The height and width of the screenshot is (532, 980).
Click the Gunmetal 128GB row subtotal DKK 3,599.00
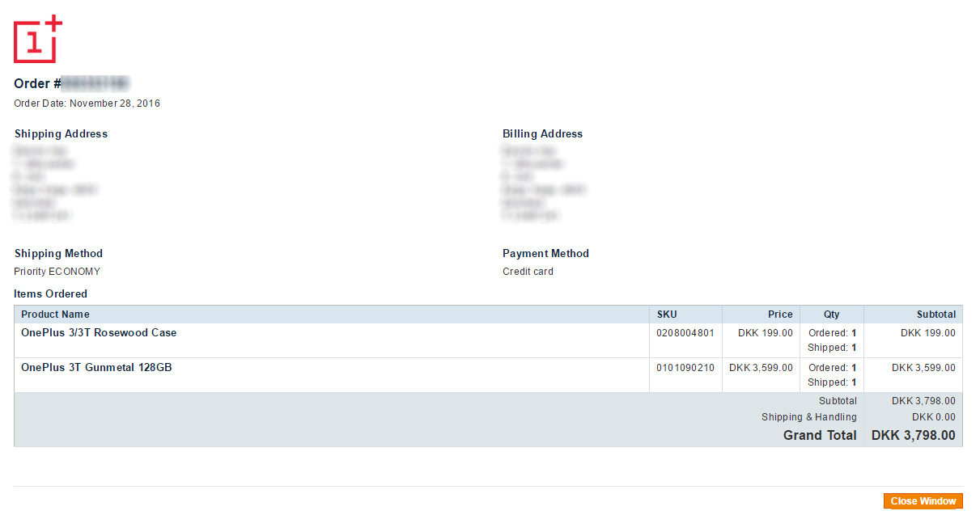coord(923,368)
